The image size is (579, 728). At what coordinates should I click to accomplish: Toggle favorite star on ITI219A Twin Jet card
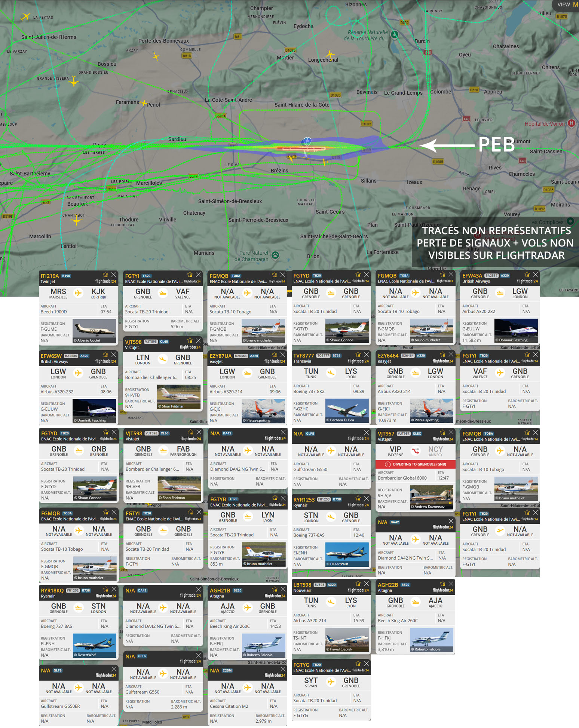click(105, 275)
